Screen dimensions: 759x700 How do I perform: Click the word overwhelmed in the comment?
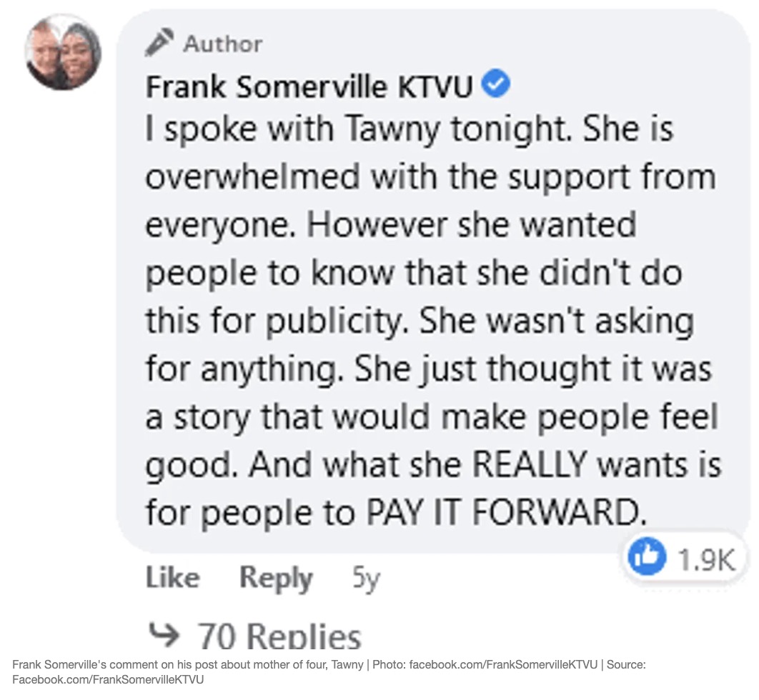point(252,176)
